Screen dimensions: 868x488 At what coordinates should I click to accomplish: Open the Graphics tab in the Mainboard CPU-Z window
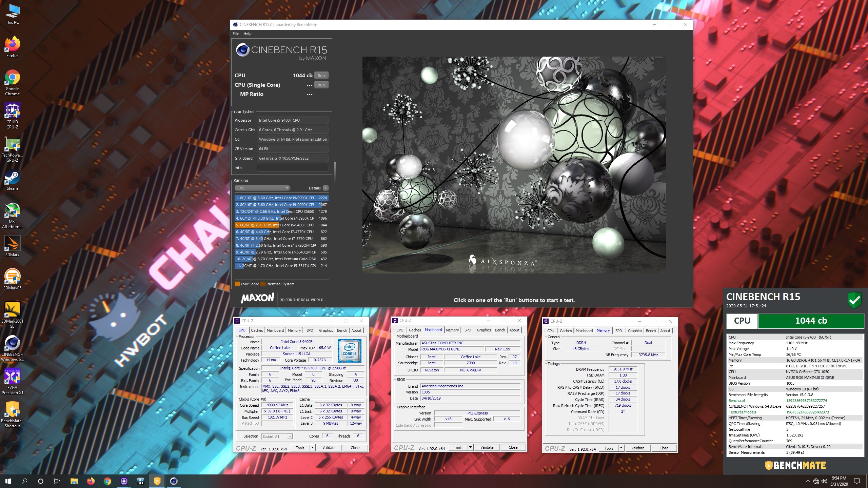click(484, 330)
